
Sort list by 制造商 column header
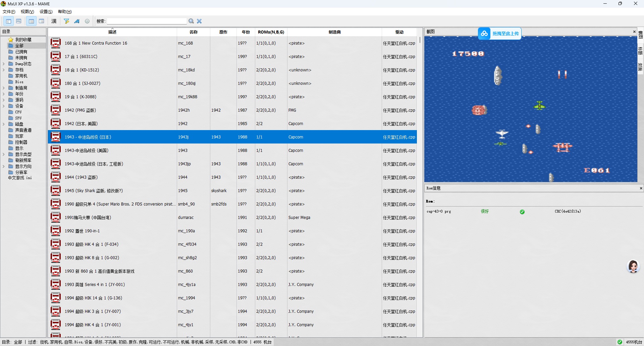pos(335,32)
